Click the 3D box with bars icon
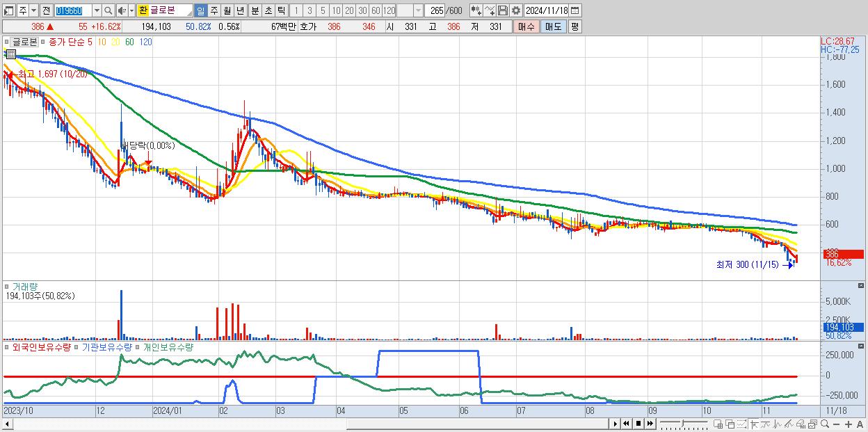The image size is (868, 432). coord(801,424)
